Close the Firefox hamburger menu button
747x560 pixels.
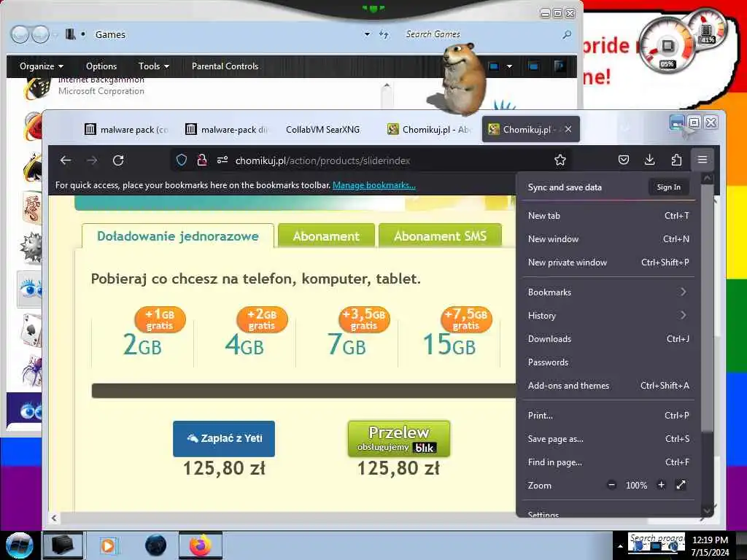[703, 160]
